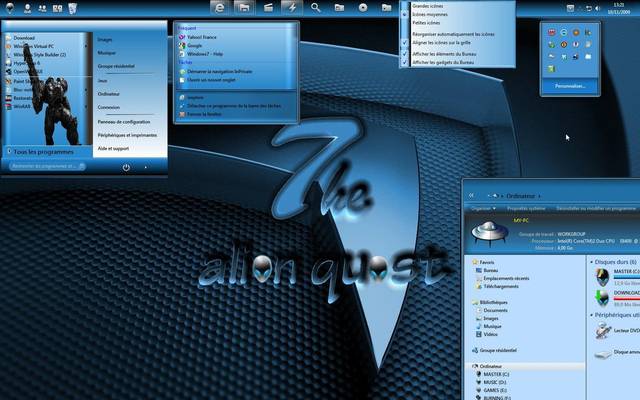This screenshot has width=640, height=400.
Task: Open the MASTER (C:) hard drive icon
Action: [601, 275]
